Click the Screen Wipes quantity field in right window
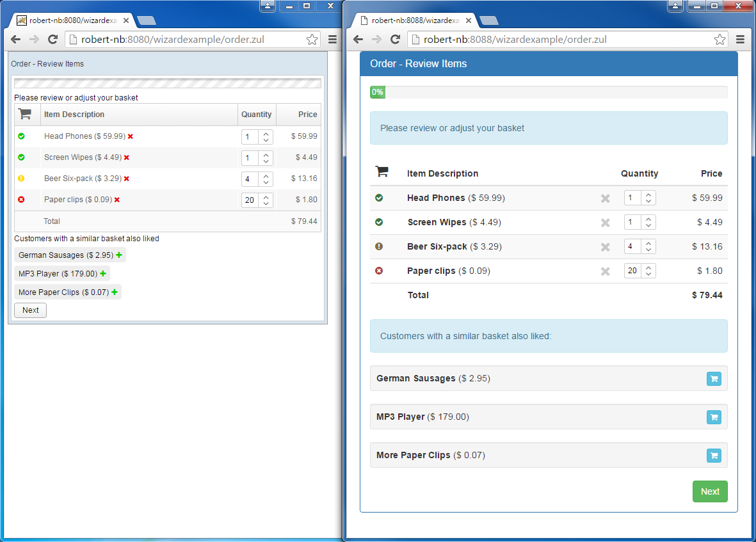Viewport: 756px width, 542px height. tap(632, 222)
